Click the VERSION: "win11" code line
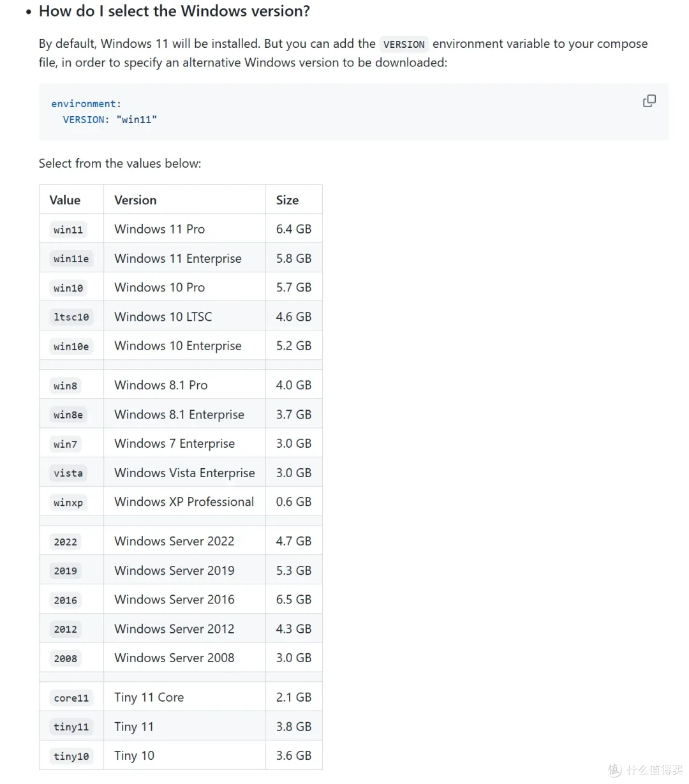The width and height of the screenshot is (689, 784). tap(110, 119)
